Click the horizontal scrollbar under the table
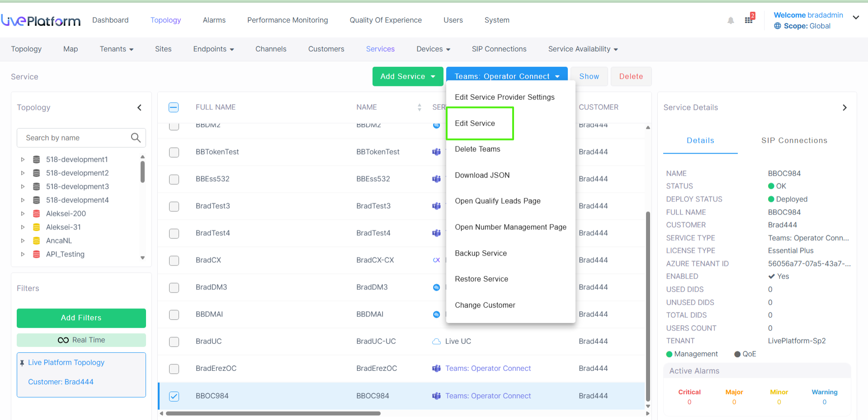The height and width of the screenshot is (420, 868). pyautogui.click(x=273, y=413)
